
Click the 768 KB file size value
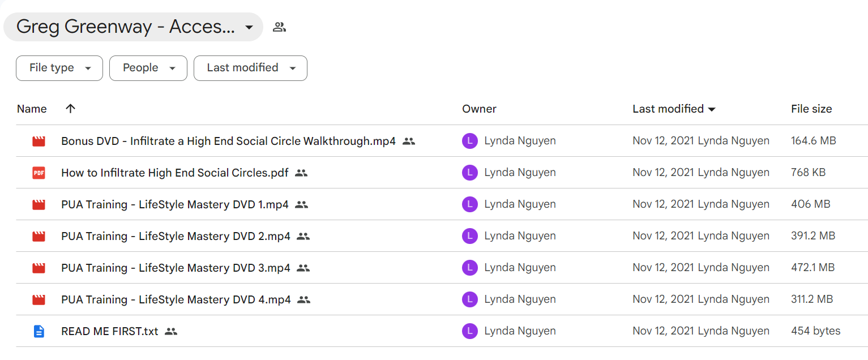808,173
